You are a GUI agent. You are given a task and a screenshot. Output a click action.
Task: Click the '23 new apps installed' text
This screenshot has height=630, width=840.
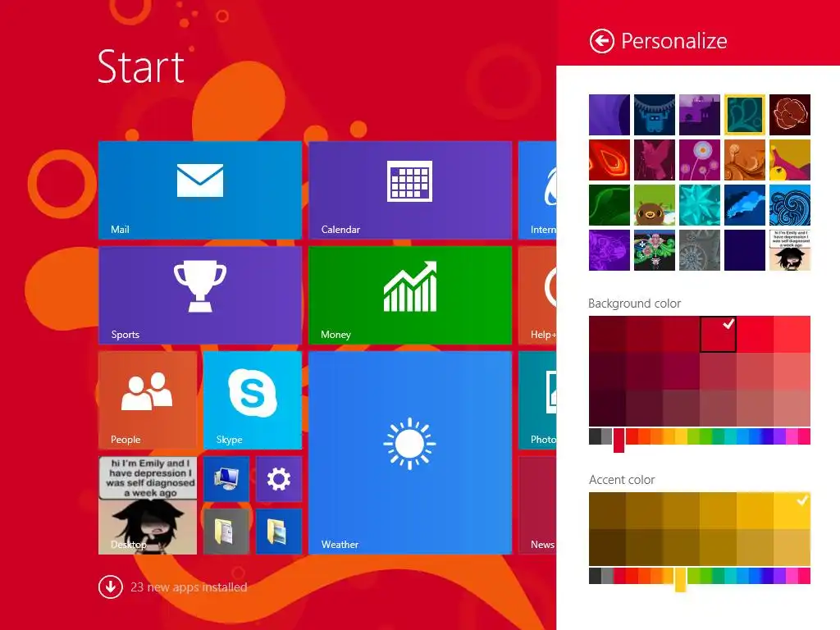tap(189, 587)
